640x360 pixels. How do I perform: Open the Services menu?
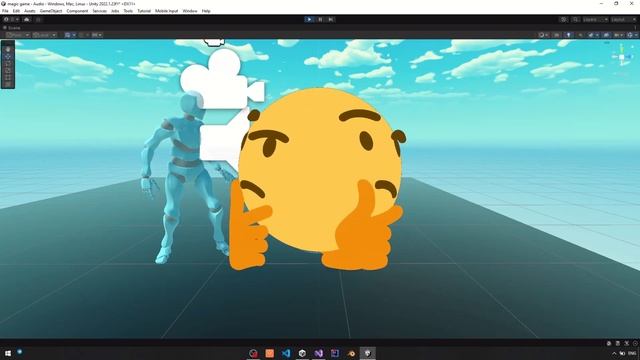tap(100, 11)
